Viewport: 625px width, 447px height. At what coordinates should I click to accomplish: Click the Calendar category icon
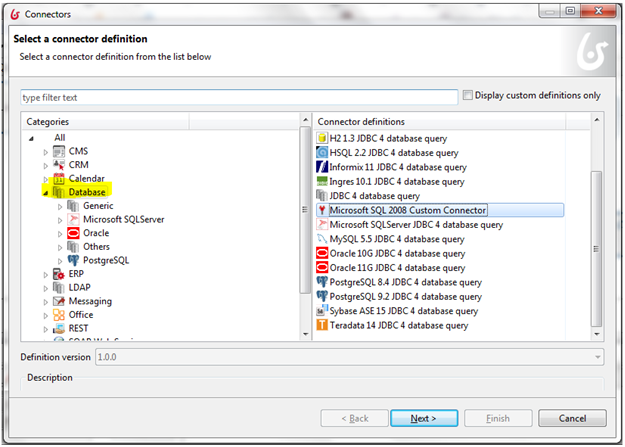pos(59,179)
